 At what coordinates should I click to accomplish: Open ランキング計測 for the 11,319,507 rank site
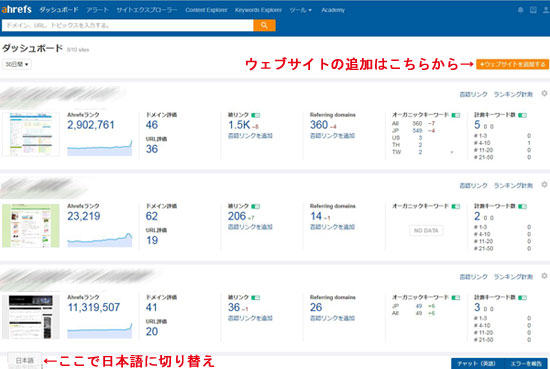pos(513,277)
